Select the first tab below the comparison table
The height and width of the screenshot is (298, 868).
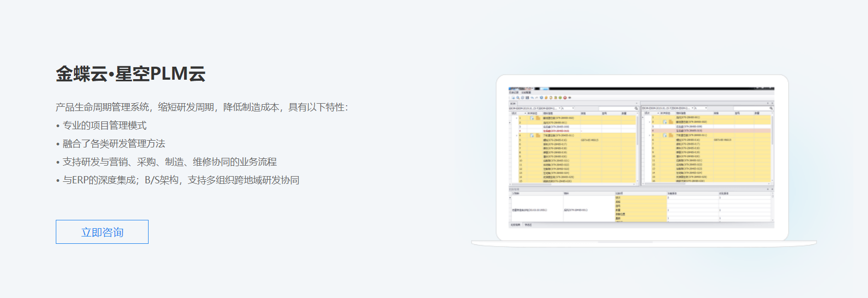click(x=515, y=225)
